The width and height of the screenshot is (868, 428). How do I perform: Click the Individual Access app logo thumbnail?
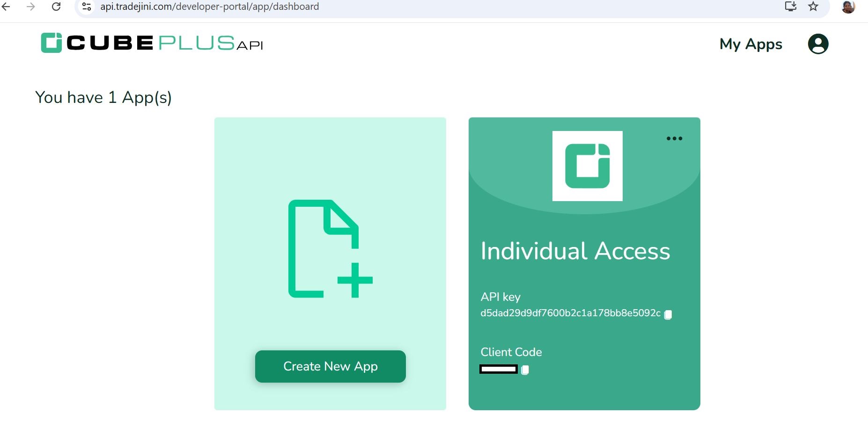click(x=588, y=166)
